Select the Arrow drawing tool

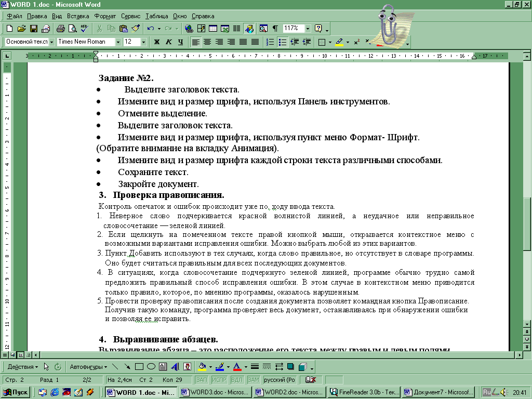pyautogui.click(x=127, y=366)
